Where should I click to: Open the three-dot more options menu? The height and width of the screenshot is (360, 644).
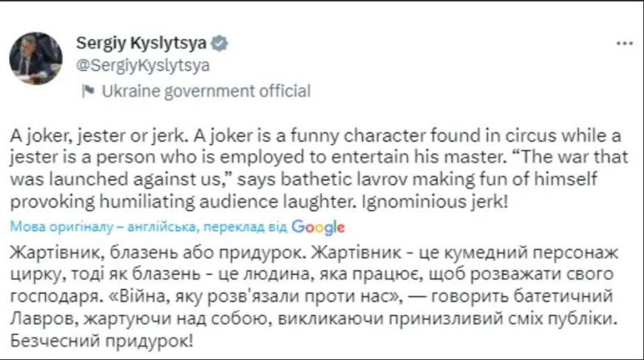[623, 42]
